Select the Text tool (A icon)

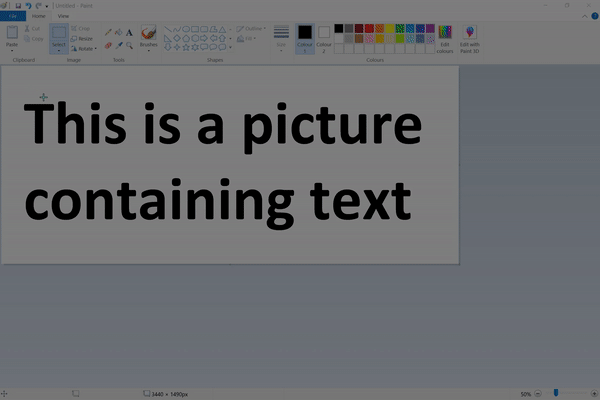(129, 33)
